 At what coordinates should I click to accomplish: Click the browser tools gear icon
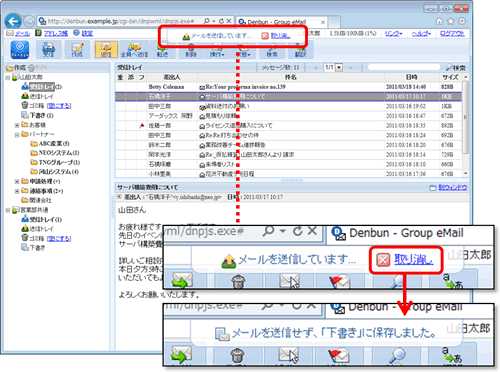coord(462,21)
